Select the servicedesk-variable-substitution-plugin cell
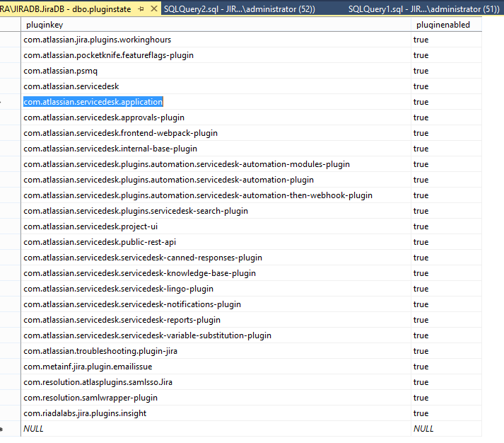The height and width of the screenshot is (443, 504). [216, 335]
